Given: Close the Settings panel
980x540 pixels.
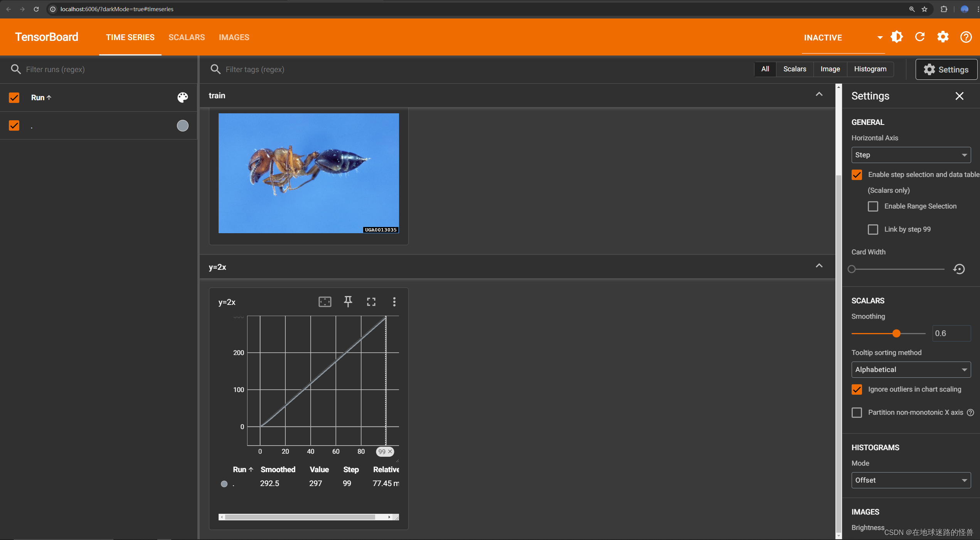Looking at the screenshot, I should [x=960, y=96].
